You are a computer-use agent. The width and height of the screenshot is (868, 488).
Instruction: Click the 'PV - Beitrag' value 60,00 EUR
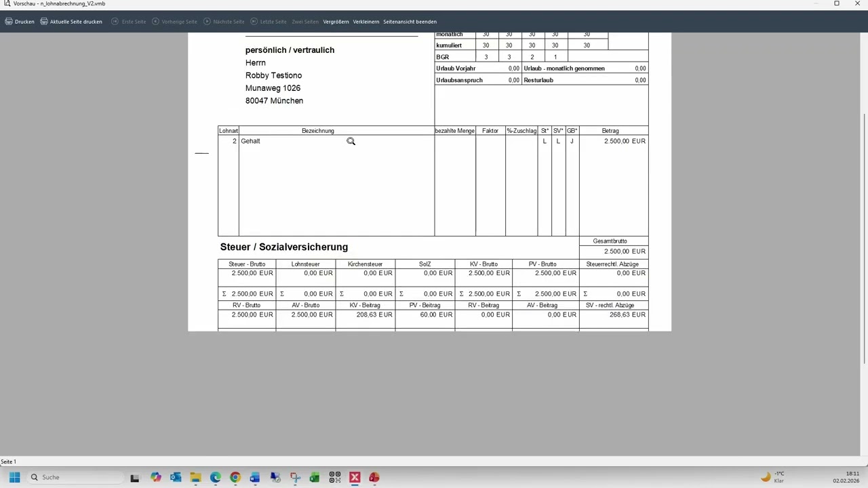point(436,315)
